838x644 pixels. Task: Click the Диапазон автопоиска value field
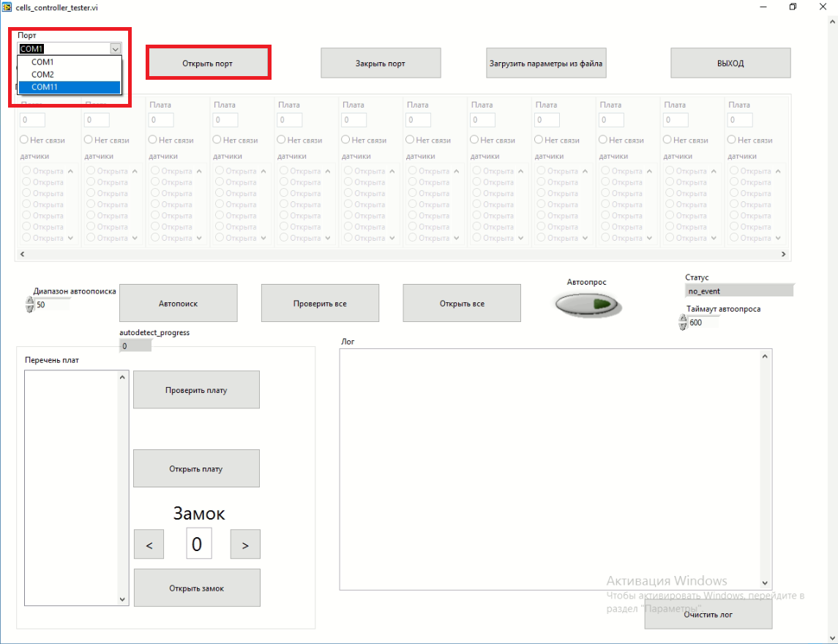click(51, 305)
